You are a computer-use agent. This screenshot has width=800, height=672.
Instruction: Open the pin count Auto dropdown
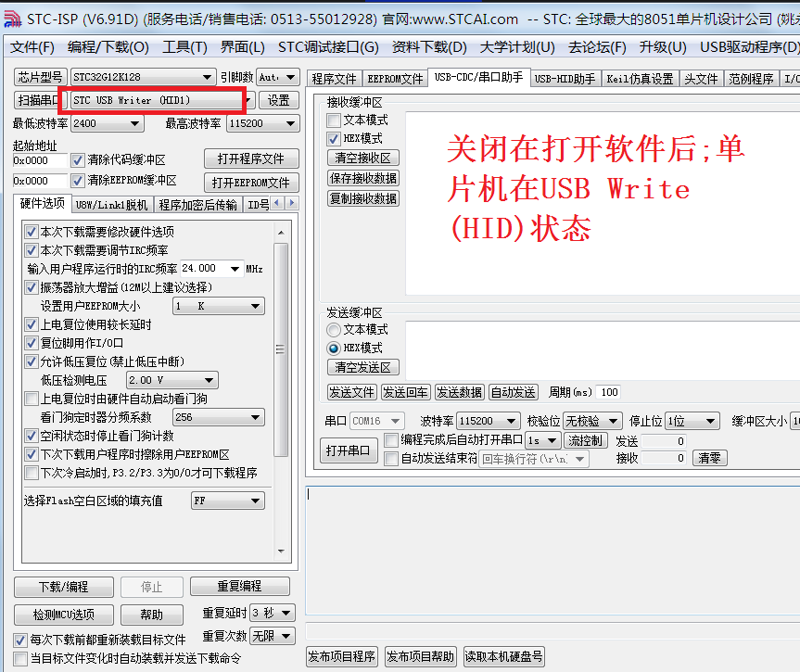pyautogui.click(x=277, y=77)
